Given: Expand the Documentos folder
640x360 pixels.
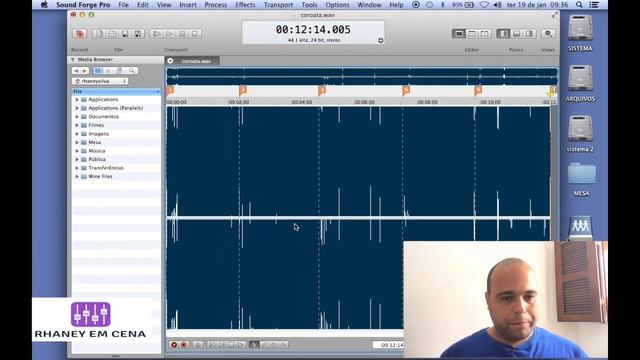Looking at the screenshot, I should (x=77, y=117).
